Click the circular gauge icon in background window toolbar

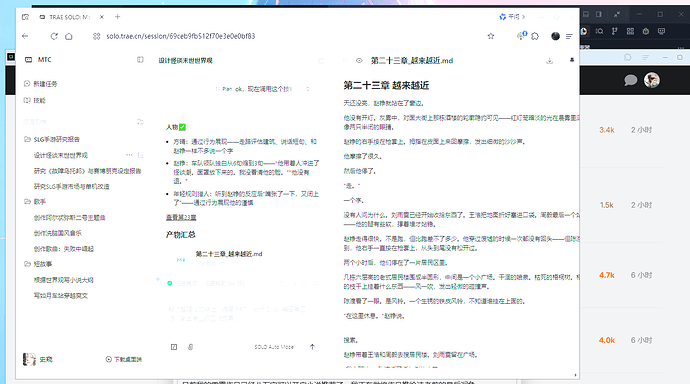[646, 31]
